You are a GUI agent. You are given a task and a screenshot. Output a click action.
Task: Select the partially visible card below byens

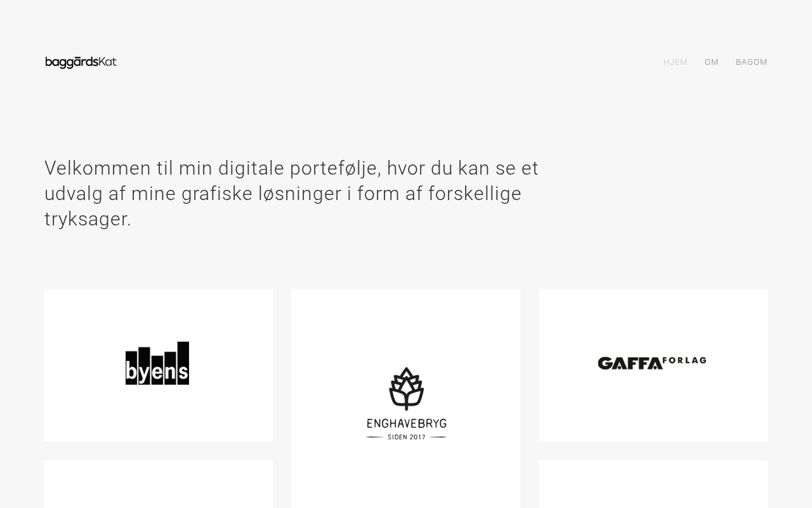[159, 484]
